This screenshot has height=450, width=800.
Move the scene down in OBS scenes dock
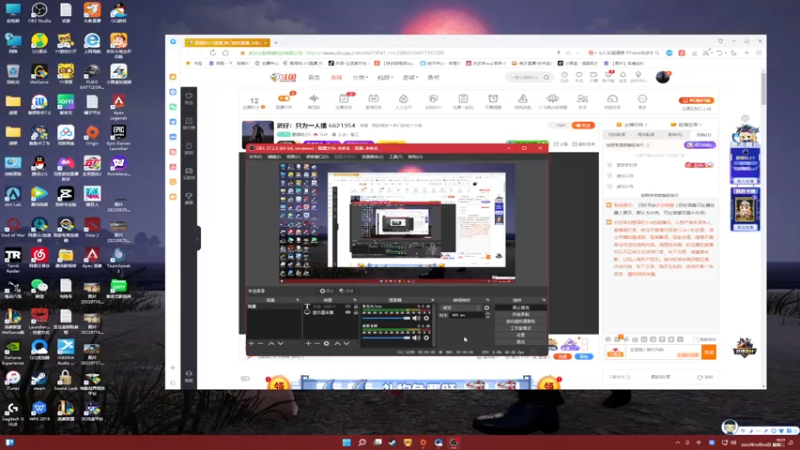(x=281, y=344)
